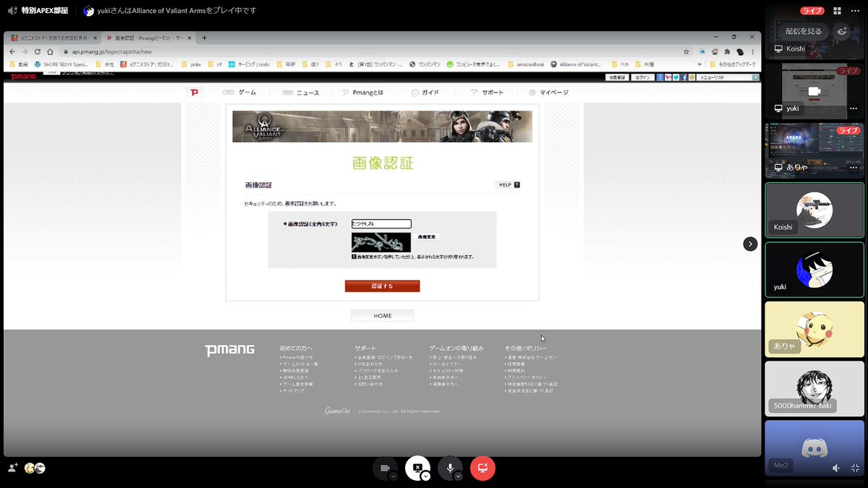Focus the captcha text input field
The width and height of the screenshot is (868, 488).
pyautogui.click(x=381, y=224)
